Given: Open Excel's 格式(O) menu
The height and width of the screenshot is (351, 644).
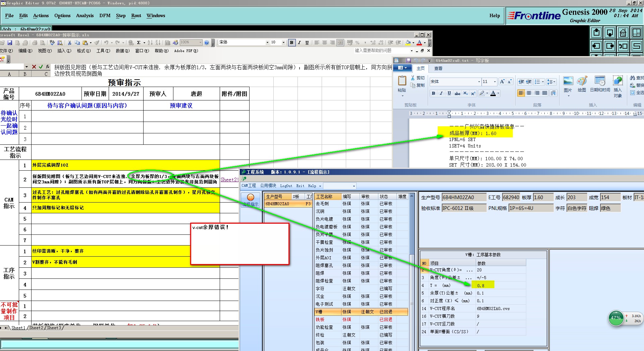Looking at the screenshot, I should click(x=84, y=51).
